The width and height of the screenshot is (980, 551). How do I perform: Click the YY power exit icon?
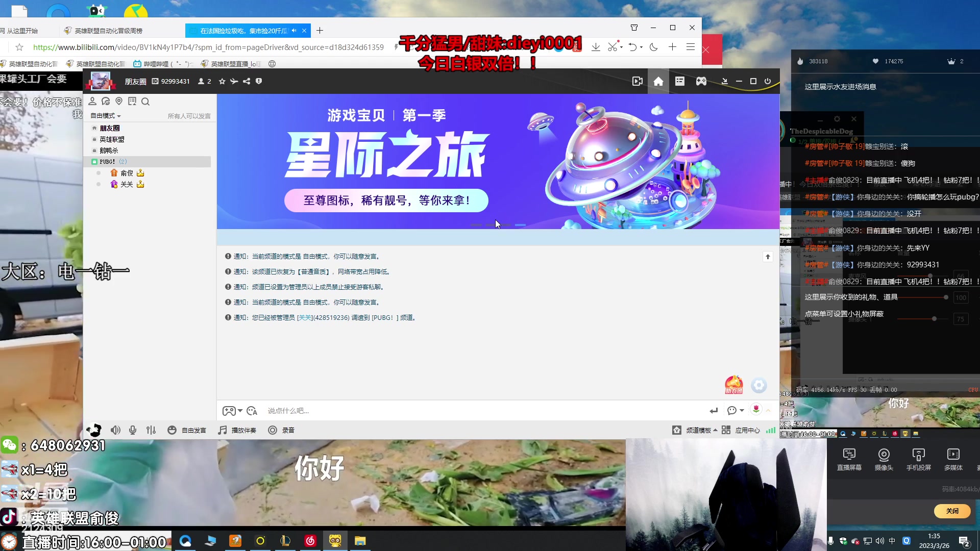[768, 81]
